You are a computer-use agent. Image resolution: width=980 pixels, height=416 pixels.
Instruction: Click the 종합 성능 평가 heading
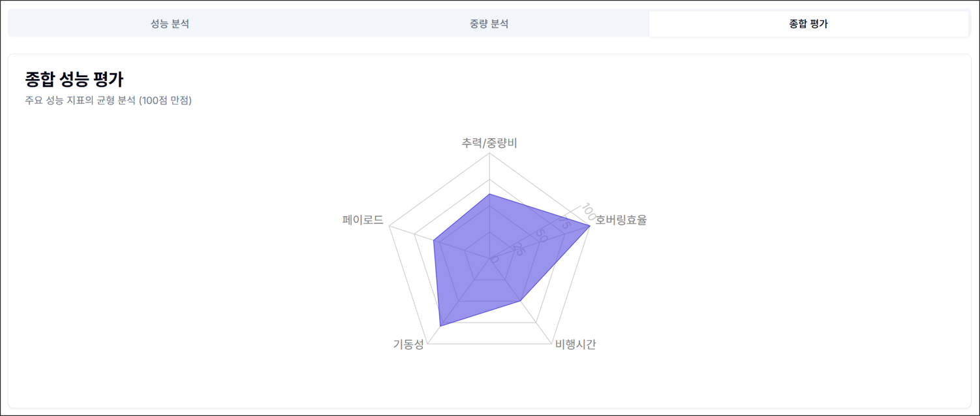pyautogui.click(x=74, y=80)
